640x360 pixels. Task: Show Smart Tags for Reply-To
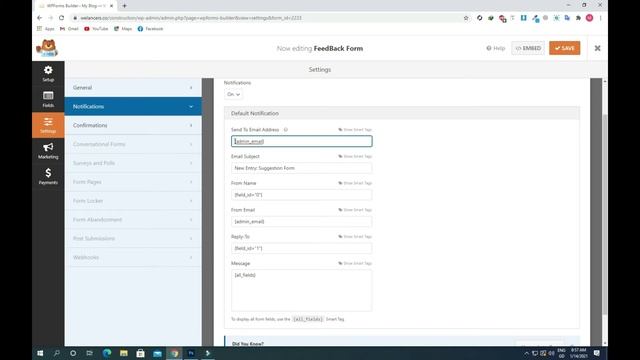pos(355,237)
